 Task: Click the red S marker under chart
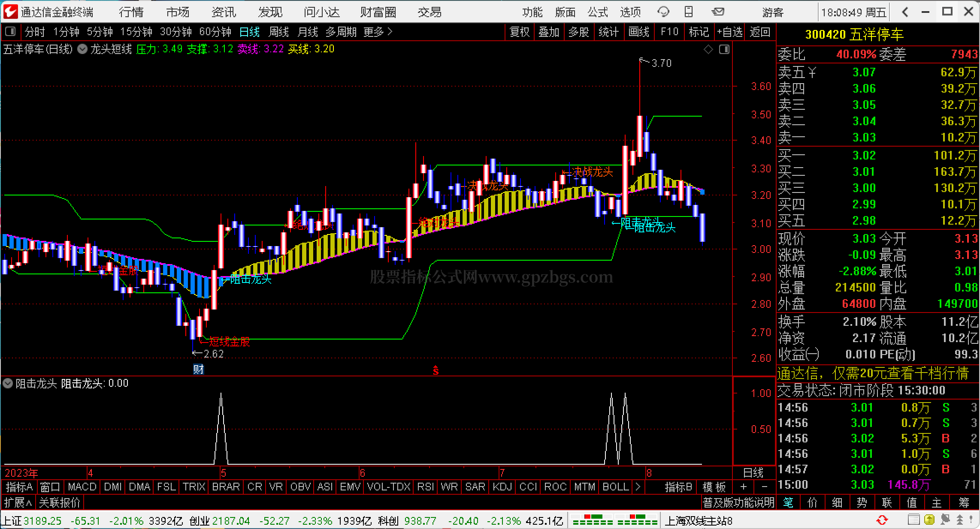point(436,370)
